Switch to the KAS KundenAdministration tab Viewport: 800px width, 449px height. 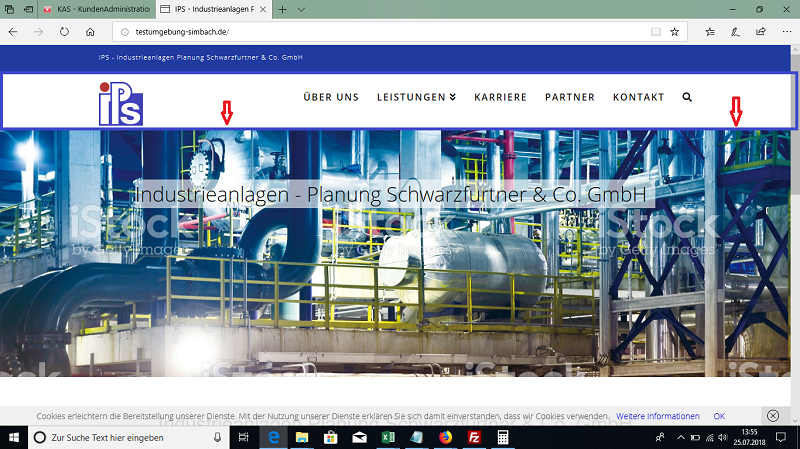97,9
